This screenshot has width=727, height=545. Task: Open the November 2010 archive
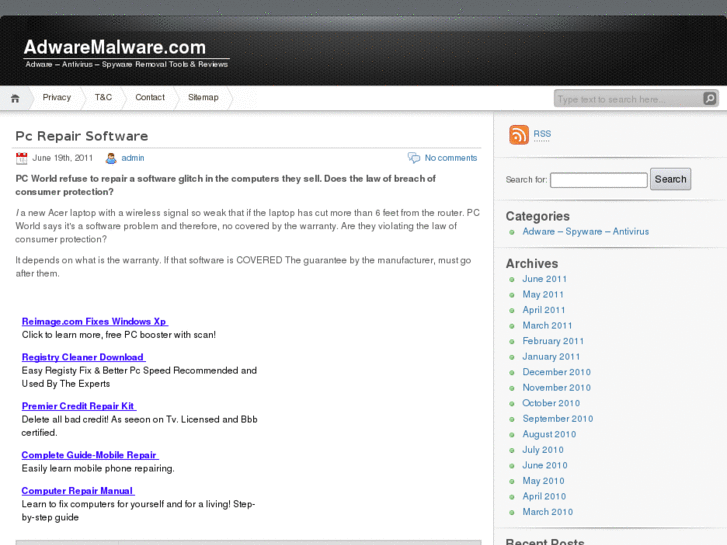557,388
